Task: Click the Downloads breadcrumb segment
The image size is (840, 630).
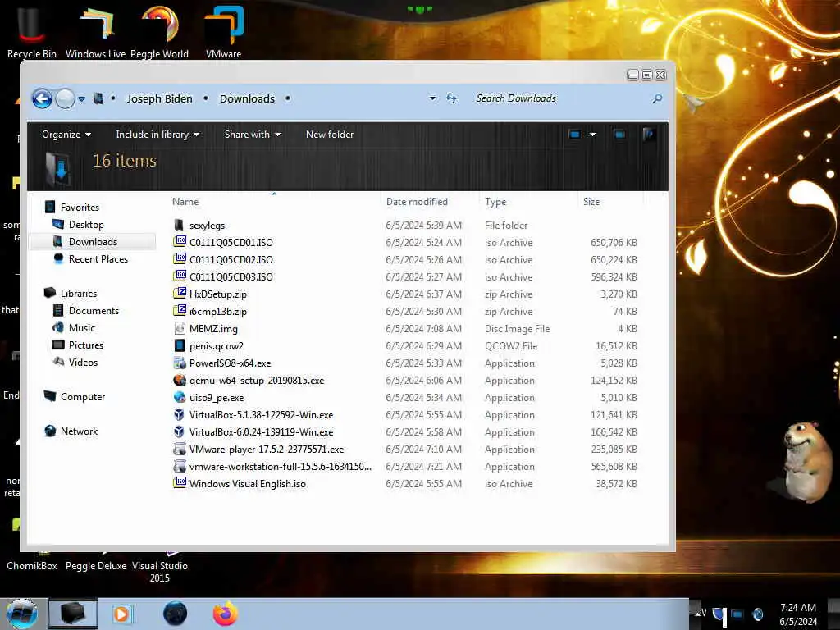Action: (x=247, y=98)
